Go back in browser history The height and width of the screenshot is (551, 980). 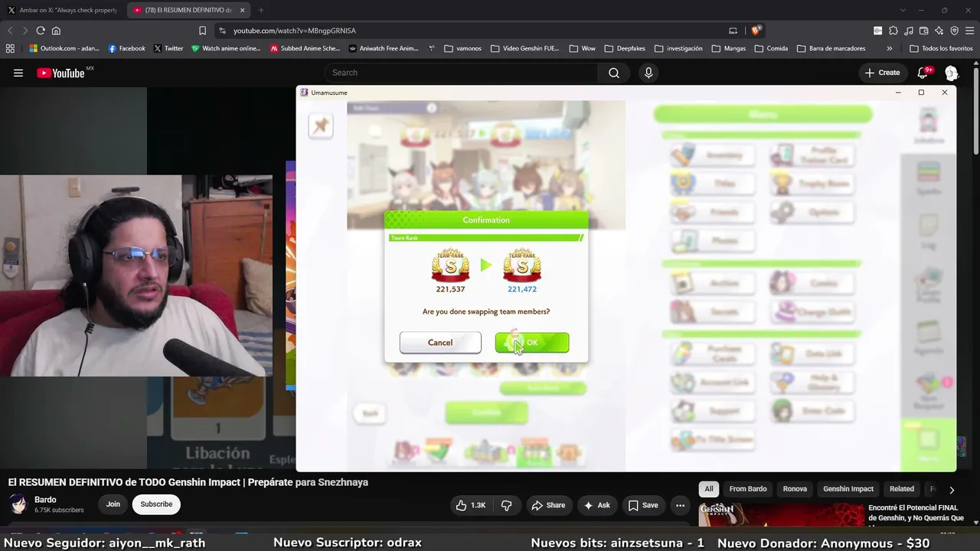click(x=10, y=31)
